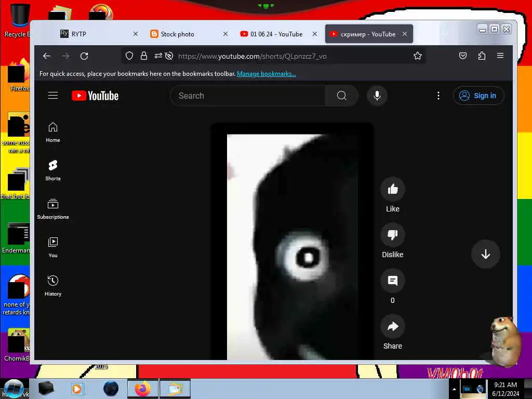Open the site permissions icon in address bar
The image size is (532, 399).
point(158,56)
